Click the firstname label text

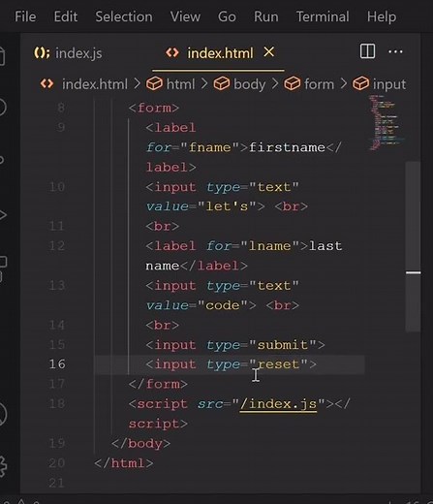coord(287,147)
